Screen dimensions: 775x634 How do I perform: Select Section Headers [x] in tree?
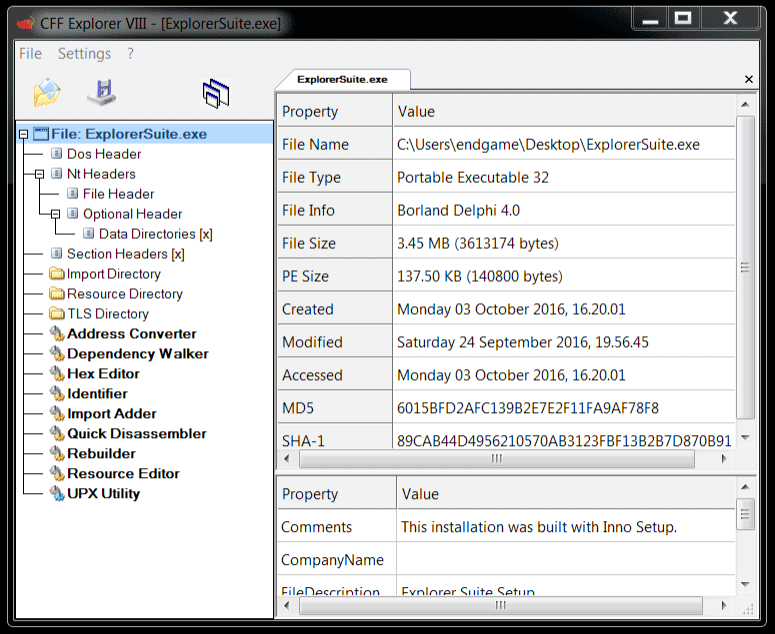[x=125, y=254]
